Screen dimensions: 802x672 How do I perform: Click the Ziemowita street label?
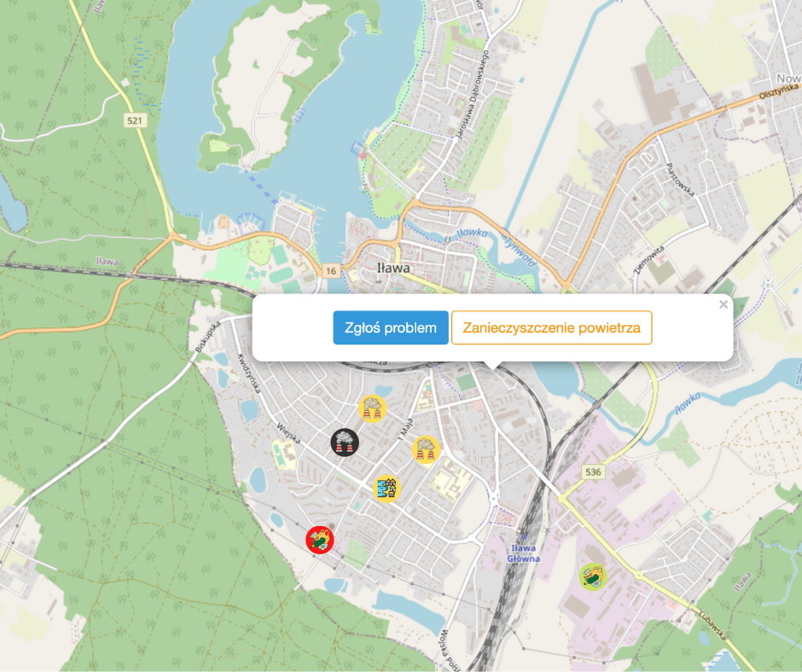(x=649, y=259)
